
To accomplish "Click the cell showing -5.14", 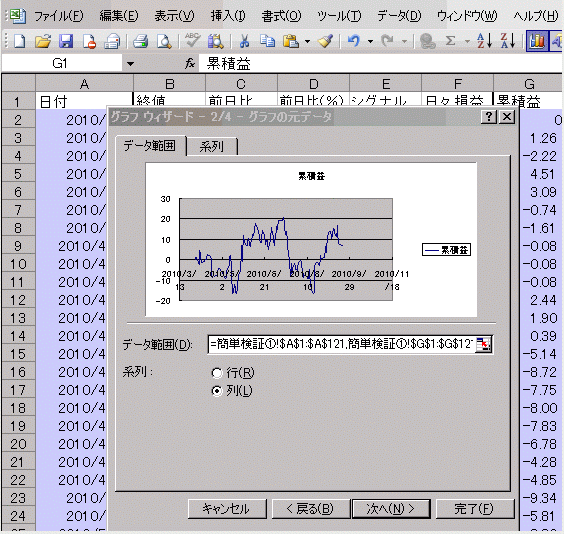I will 541,354.
